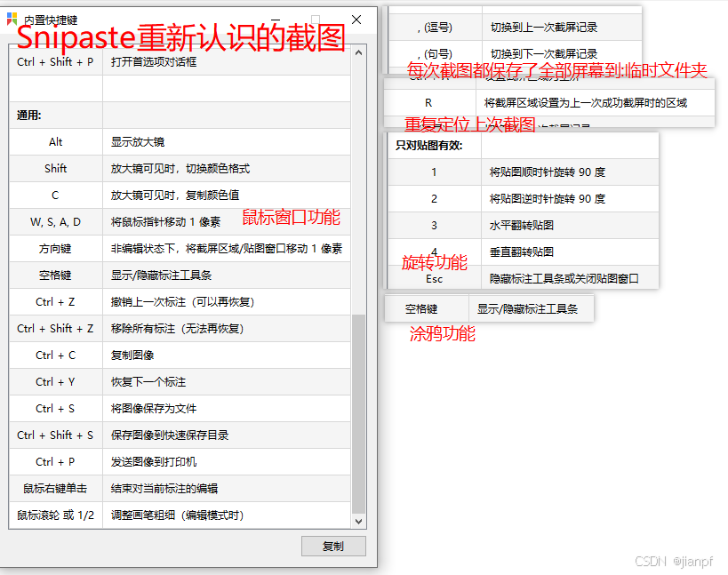This screenshot has height=575, width=728.
Task: Click '将截屏区域设置为上一次成功截屏时的区域' text
Action: [586, 103]
